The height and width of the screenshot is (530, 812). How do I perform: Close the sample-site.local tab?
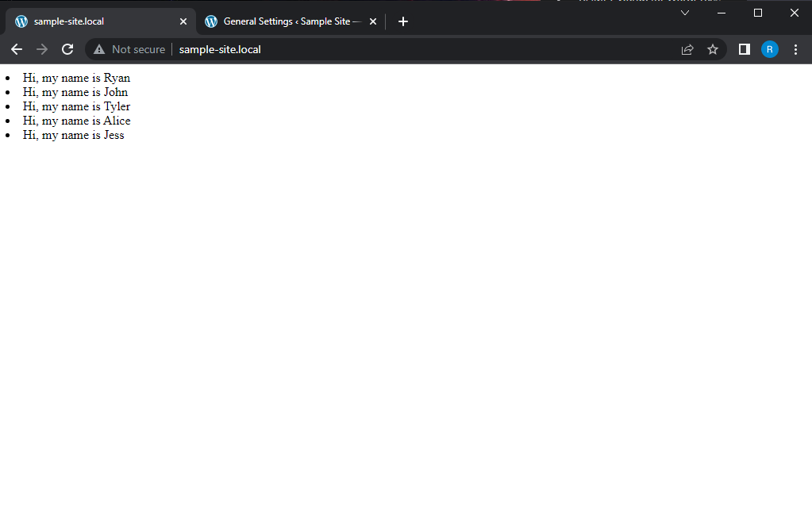(x=183, y=21)
